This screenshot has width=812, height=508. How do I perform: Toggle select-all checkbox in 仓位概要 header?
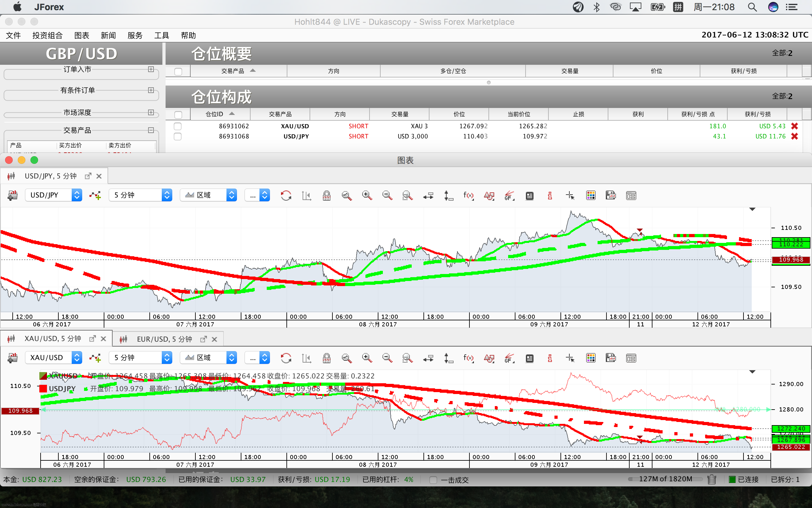(178, 71)
